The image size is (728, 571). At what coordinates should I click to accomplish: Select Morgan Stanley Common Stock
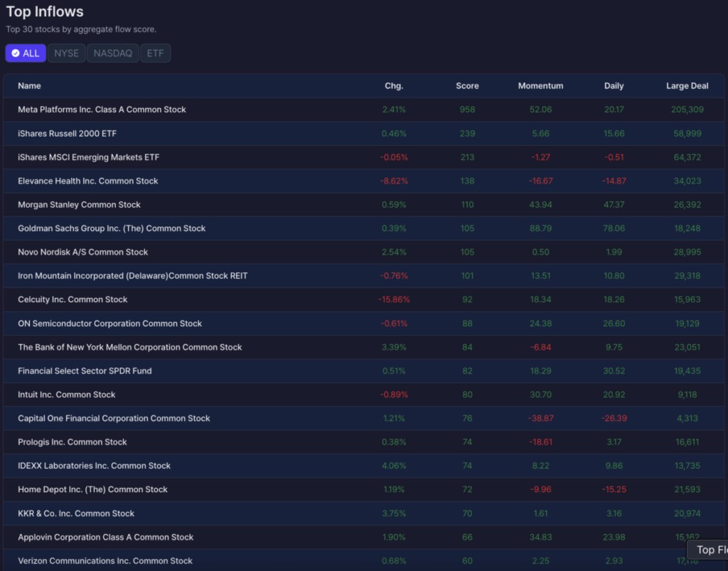click(x=363, y=204)
